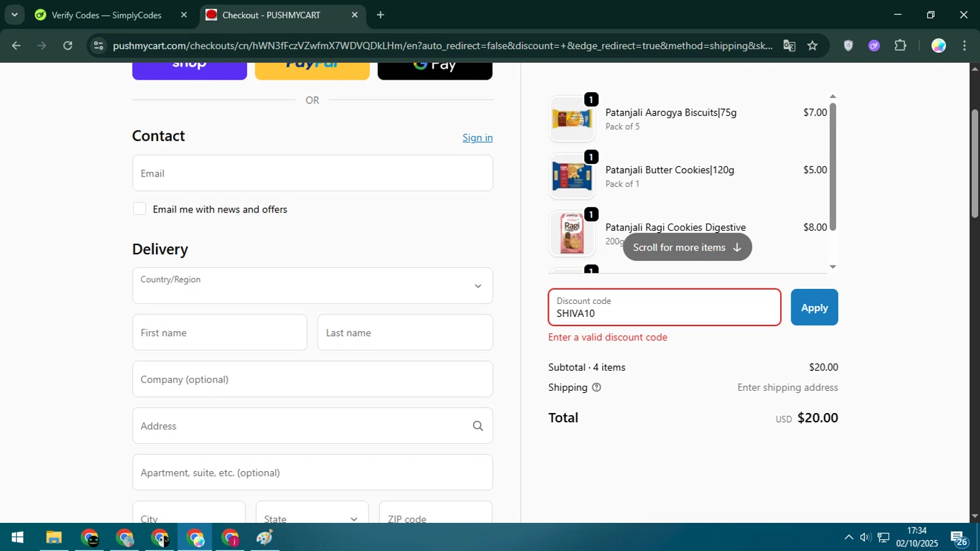Viewport: 980px width, 551px height.
Task: Click the page vertical scrollbar thumb
Action: click(975, 163)
